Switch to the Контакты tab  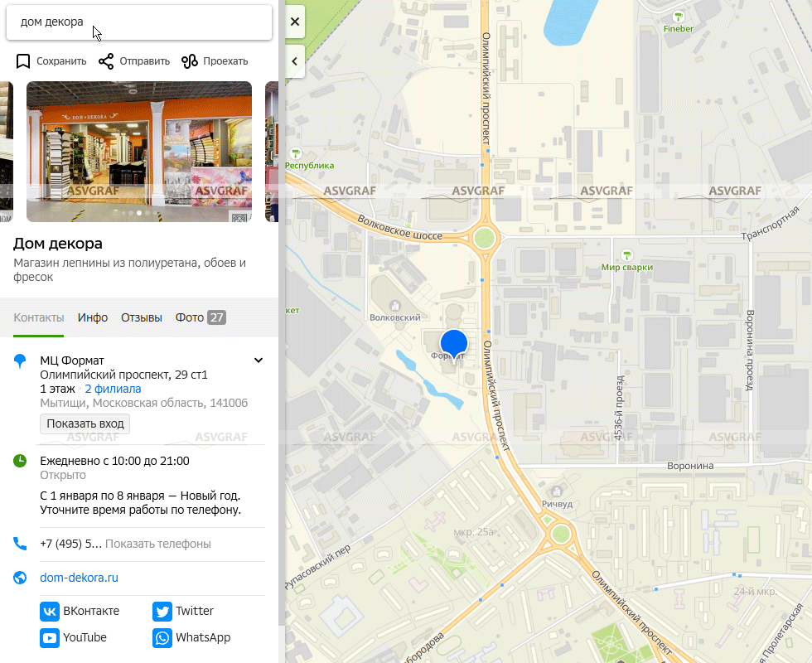pos(39,317)
